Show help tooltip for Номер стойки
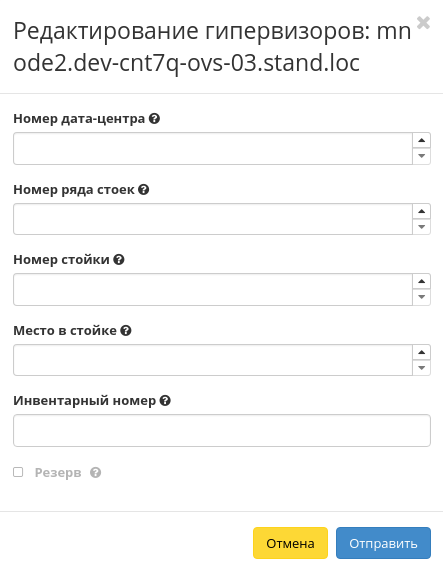 pyautogui.click(x=119, y=260)
